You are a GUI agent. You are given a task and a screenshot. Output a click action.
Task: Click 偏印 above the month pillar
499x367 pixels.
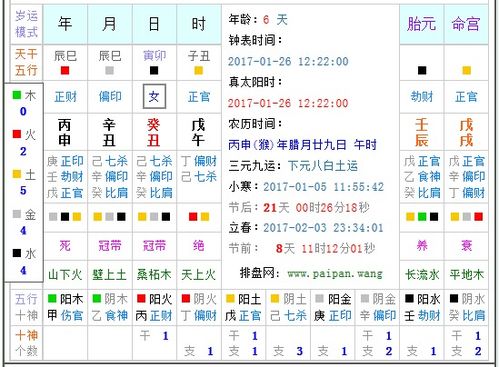[110, 97]
